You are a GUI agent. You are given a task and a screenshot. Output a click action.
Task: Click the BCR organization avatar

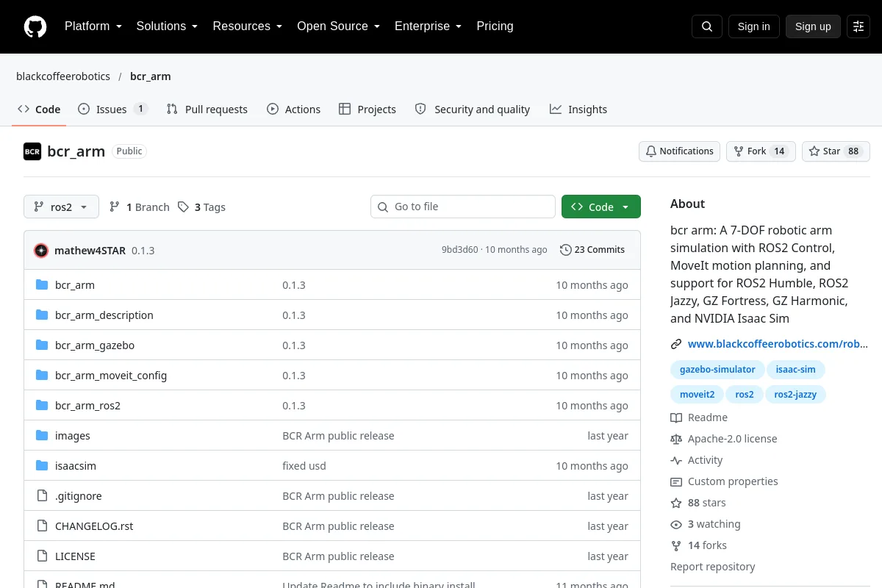(x=32, y=151)
